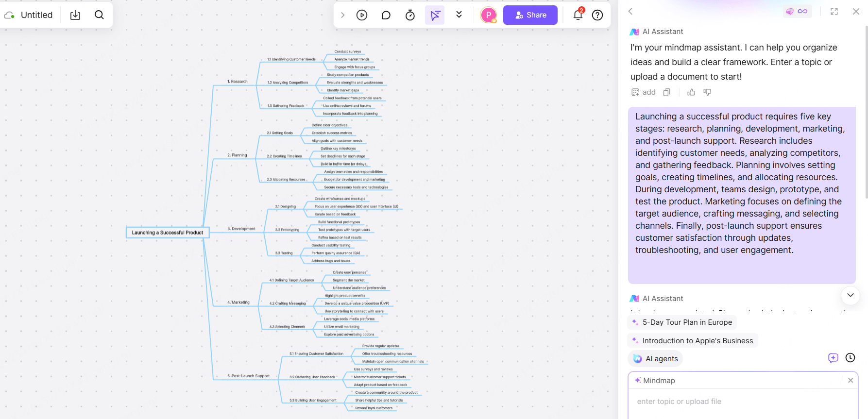This screenshot has width=868, height=419.
Task: Open the notifications bell
Action: tap(578, 15)
